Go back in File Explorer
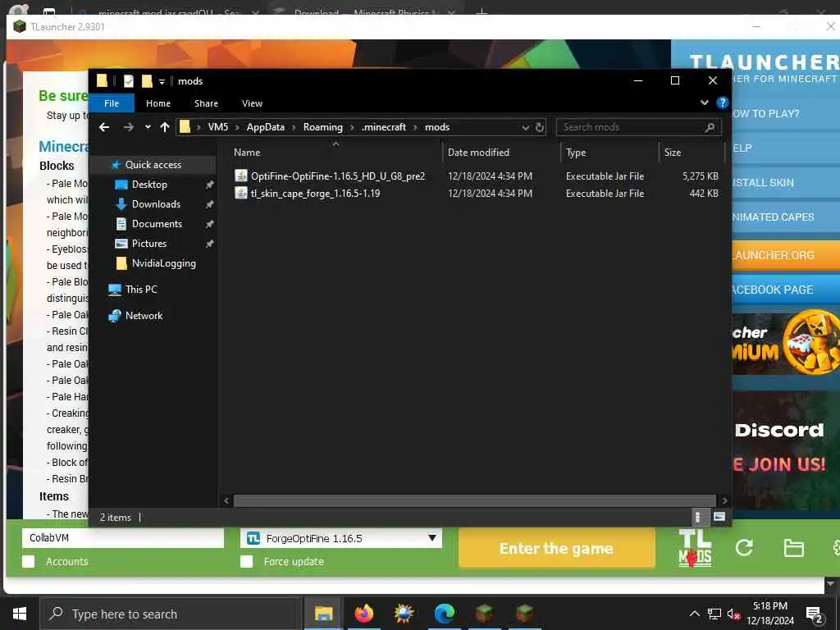This screenshot has width=840, height=630. click(104, 127)
